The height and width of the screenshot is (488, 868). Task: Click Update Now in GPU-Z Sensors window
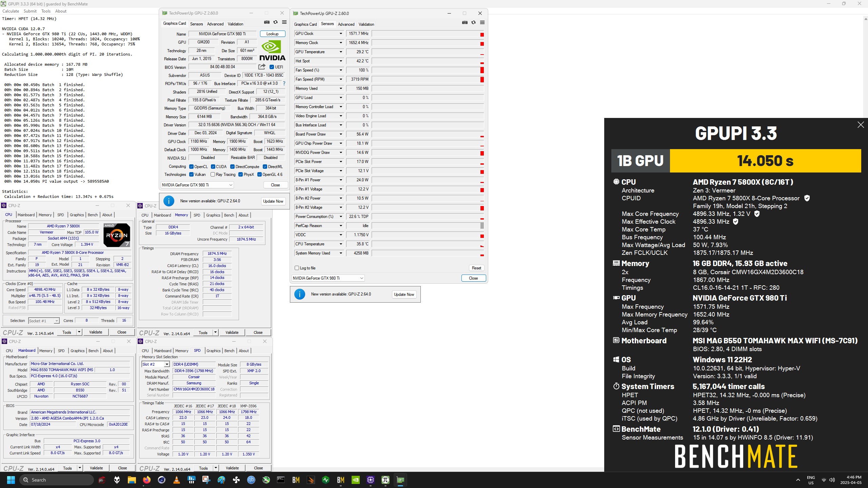coord(404,294)
